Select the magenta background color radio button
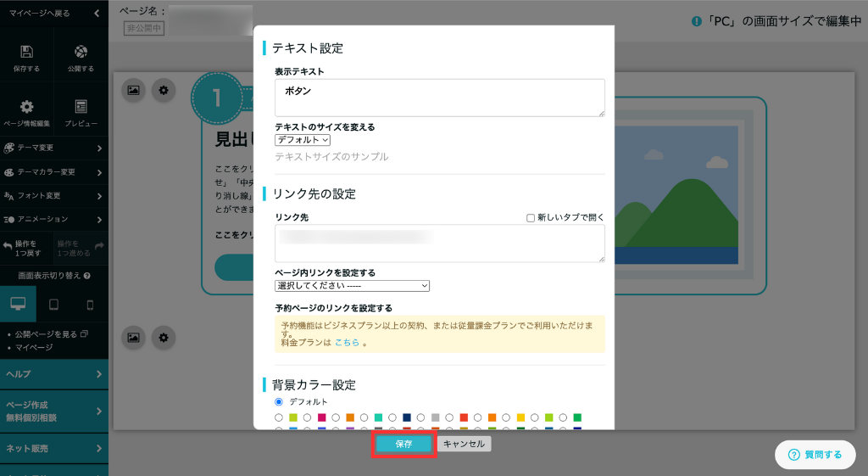The height and width of the screenshot is (476, 868). click(x=308, y=417)
